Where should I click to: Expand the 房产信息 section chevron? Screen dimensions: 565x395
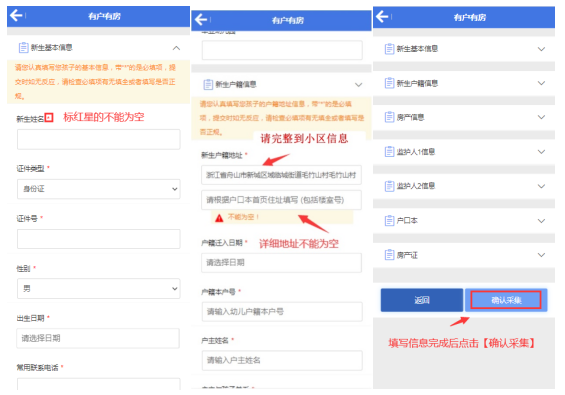(x=541, y=117)
